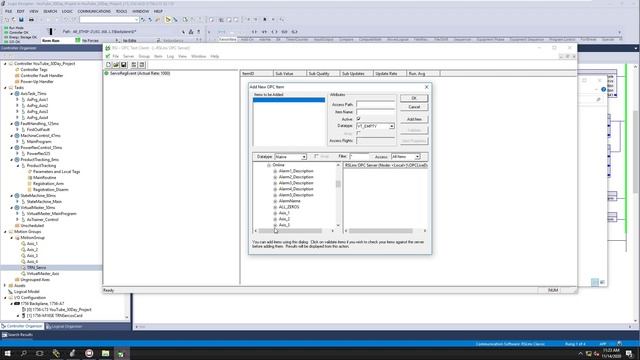
Task: Click the MainRoutine ladder icon
Action: coord(30,178)
